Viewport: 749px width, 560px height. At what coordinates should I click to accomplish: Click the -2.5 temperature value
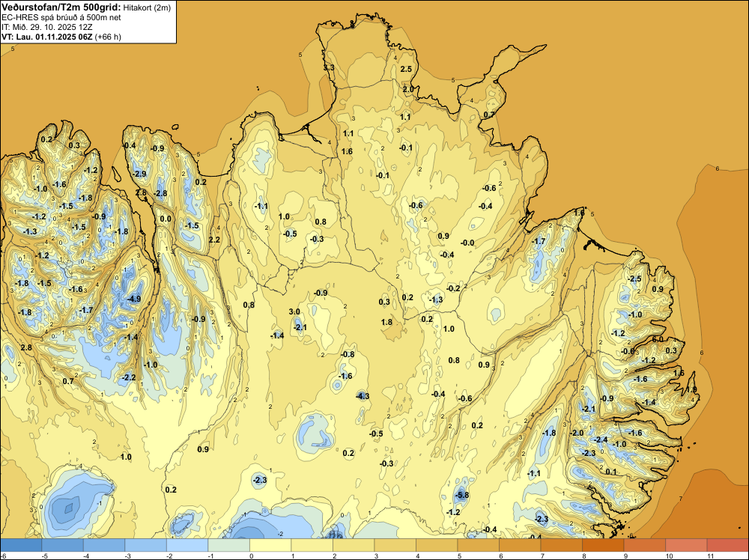[x=634, y=279]
